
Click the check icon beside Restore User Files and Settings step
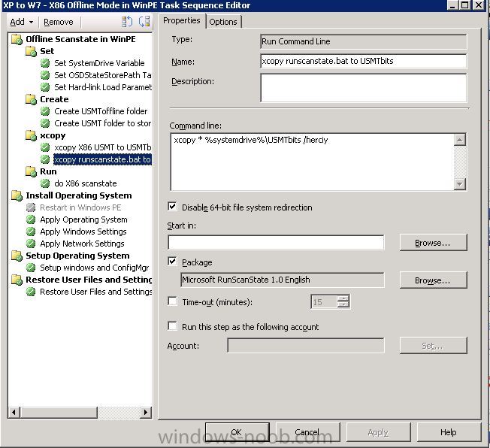point(31,292)
